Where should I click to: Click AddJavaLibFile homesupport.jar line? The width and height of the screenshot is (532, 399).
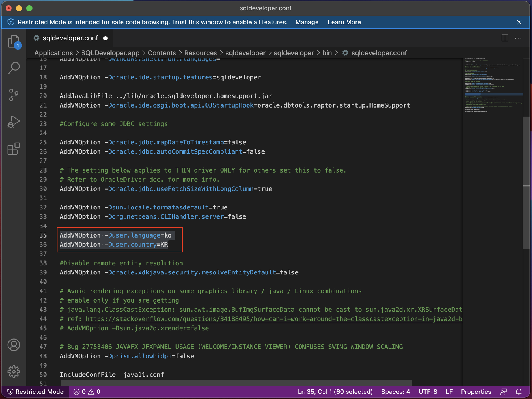166,96
